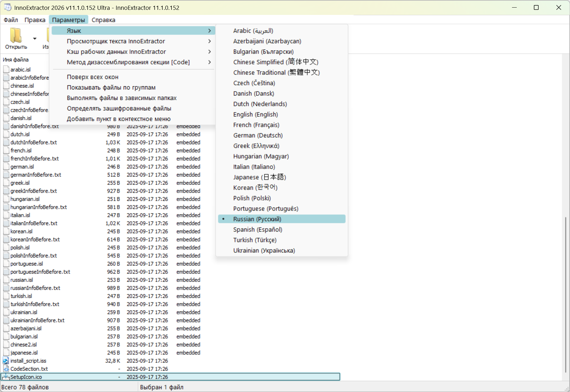The height and width of the screenshot is (392, 570).
Task: Expand Кэш рабочих данных InnoExtractor submenu
Action: pos(133,52)
